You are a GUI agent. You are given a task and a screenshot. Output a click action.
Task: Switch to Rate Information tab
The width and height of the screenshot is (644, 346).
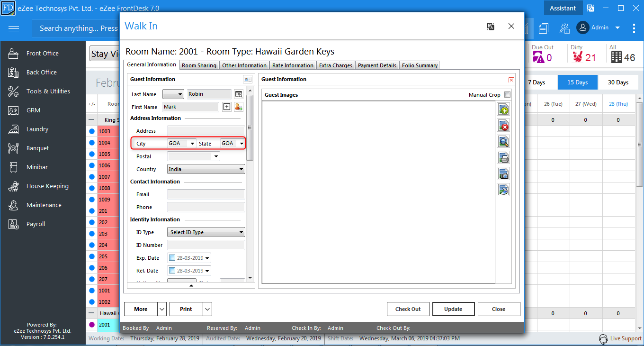tap(293, 65)
